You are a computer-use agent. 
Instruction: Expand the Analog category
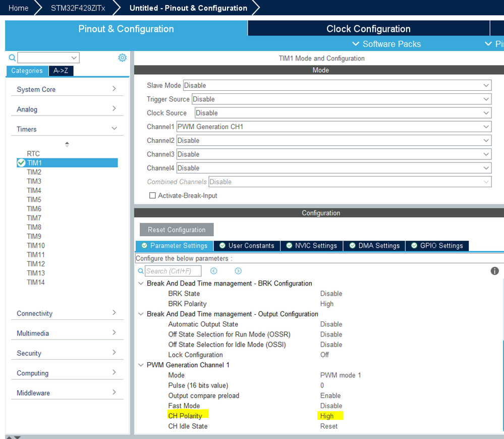67,109
